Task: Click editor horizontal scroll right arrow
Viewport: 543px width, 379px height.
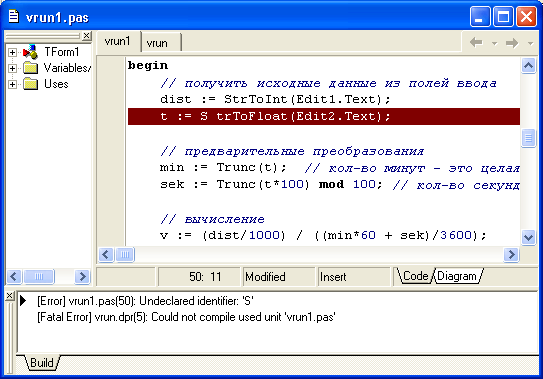Action: tap(511, 255)
